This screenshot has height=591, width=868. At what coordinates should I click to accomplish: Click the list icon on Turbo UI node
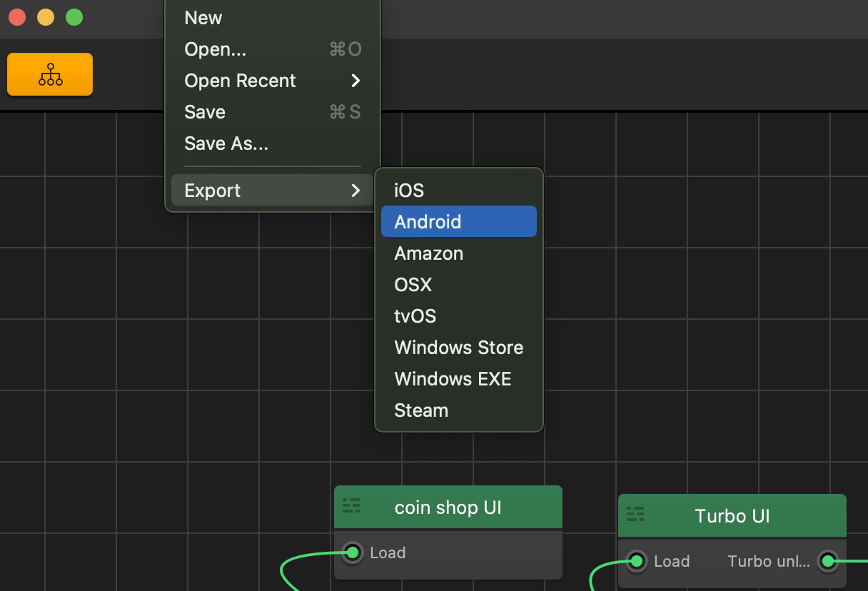pos(635,515)
